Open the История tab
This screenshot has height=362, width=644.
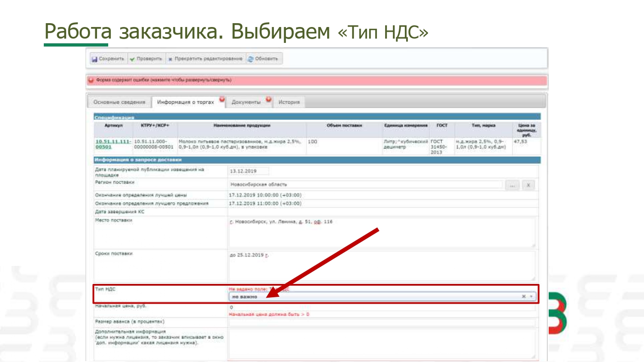pos(289,102)
